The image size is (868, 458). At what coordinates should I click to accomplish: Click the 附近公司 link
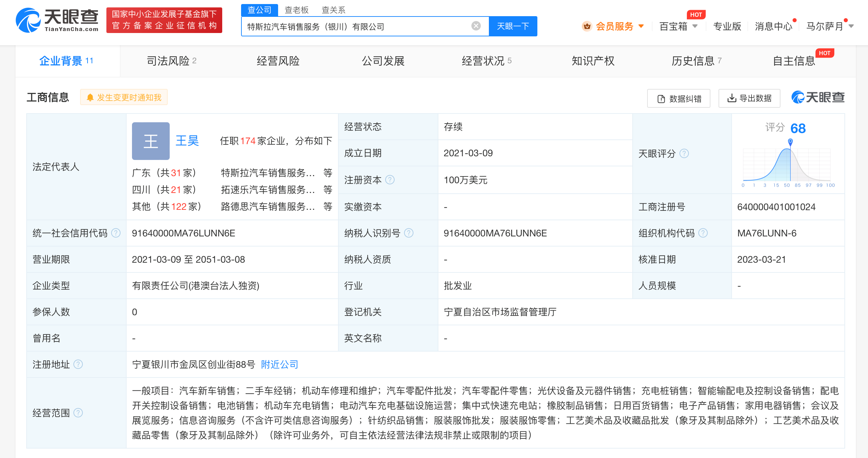pyautogui.click(x=279, y=365)
